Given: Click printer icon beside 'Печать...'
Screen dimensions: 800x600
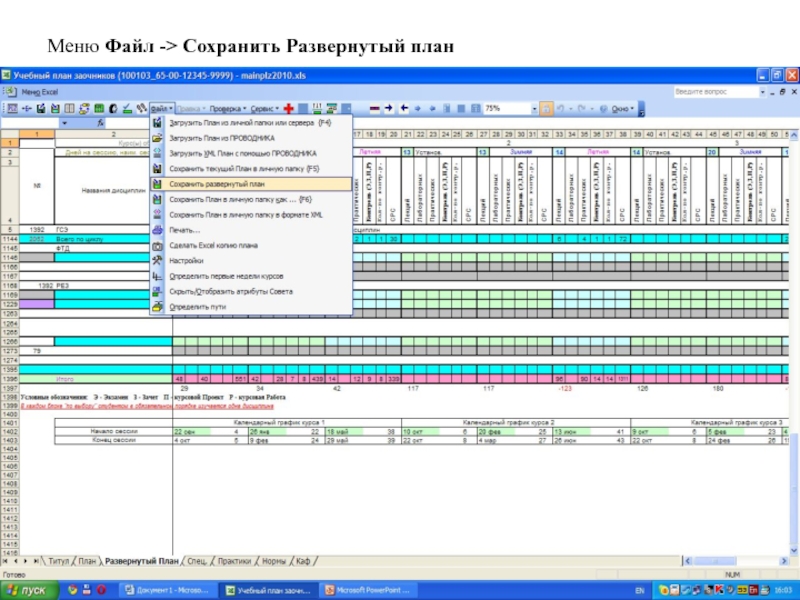Looking at the screenshot, I should (x=158, y=230).
